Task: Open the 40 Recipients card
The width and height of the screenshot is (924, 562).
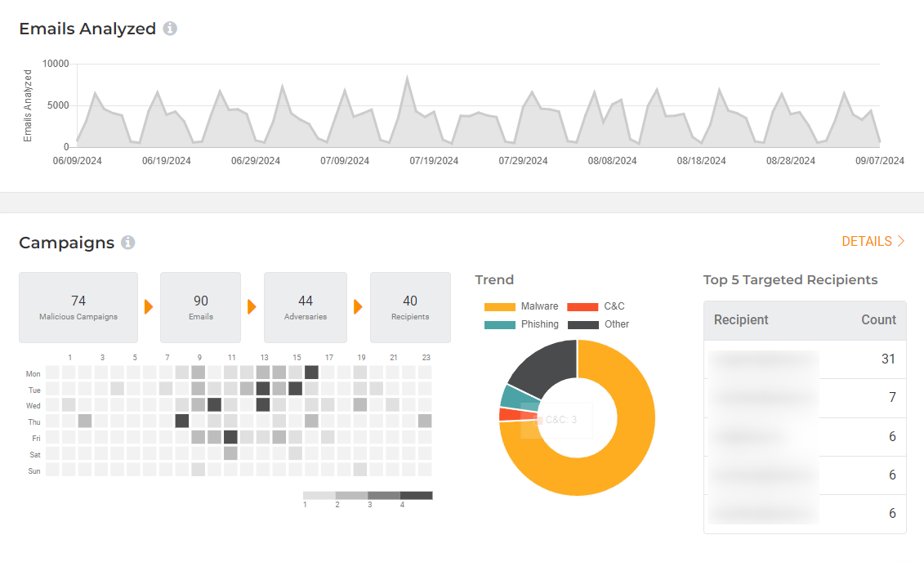Action: click(x=410, y=307)
